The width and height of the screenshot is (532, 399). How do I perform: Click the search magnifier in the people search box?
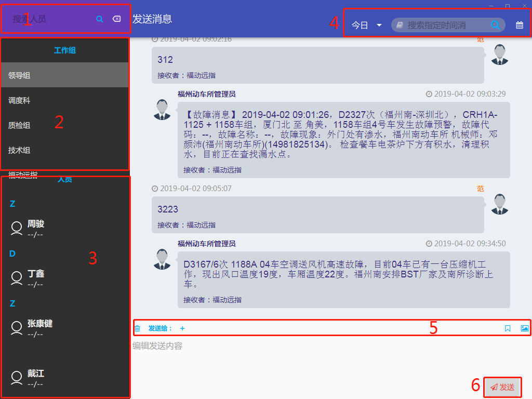point(99,19)
